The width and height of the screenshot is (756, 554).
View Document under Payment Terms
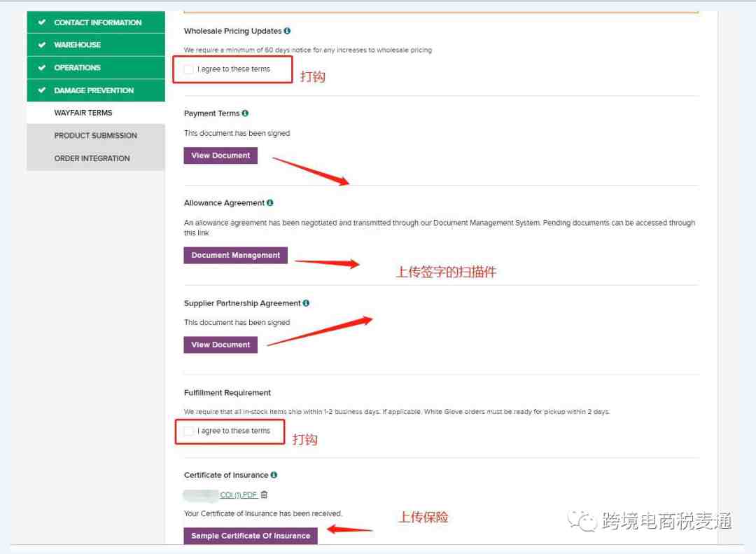(x=220, y=155)
